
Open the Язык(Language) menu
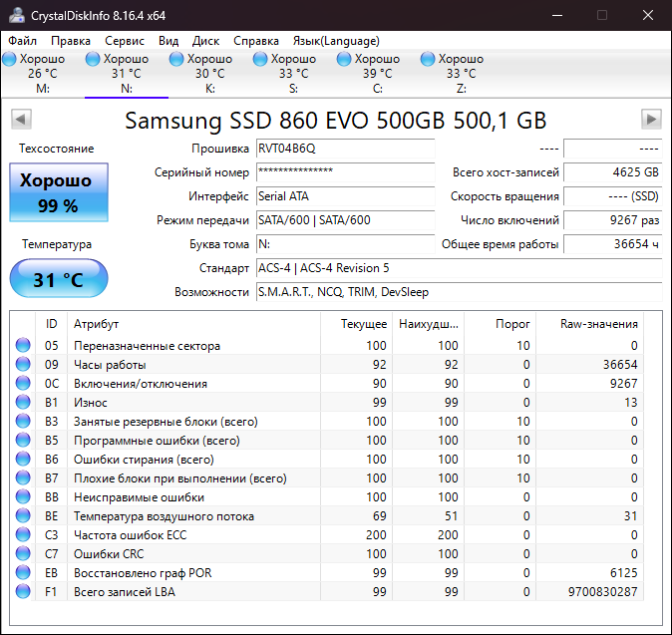pos(335,41)
